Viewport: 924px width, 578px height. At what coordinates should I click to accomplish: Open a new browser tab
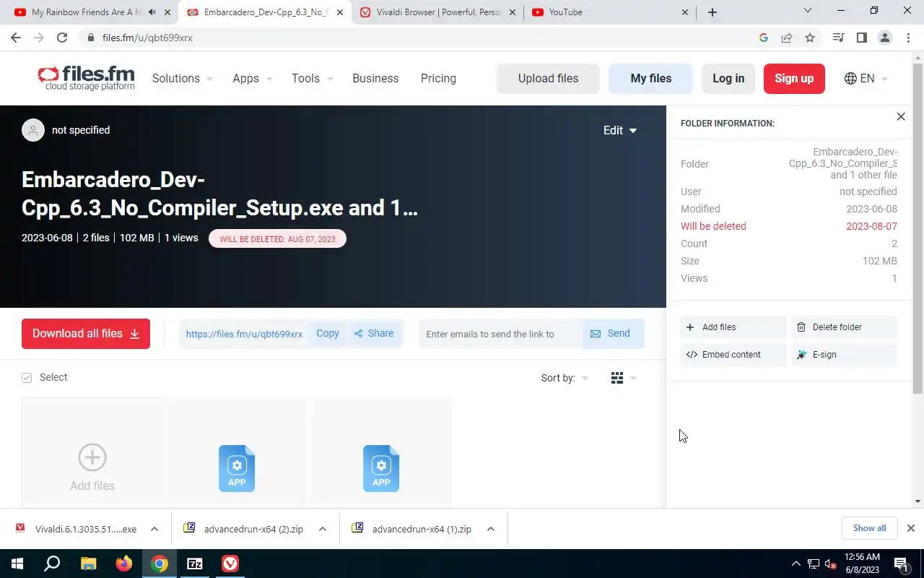tap(712, 12)
